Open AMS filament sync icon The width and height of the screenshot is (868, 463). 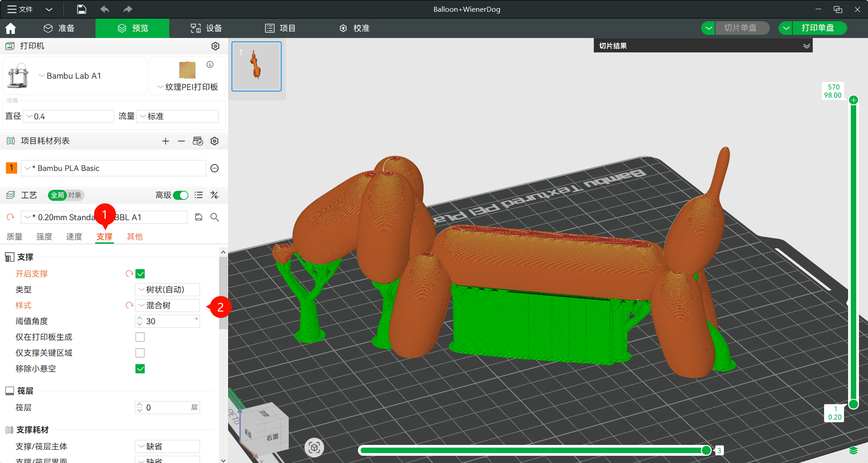pyautogui.click(x=198, y=141)
